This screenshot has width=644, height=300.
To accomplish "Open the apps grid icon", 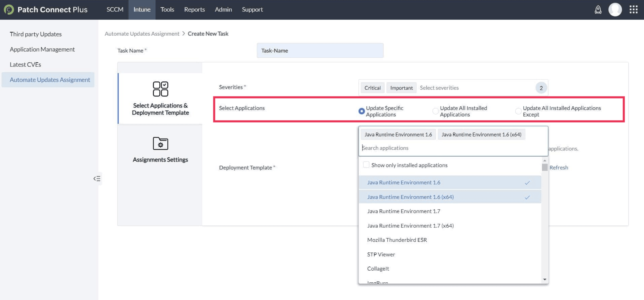I will 633,9.
